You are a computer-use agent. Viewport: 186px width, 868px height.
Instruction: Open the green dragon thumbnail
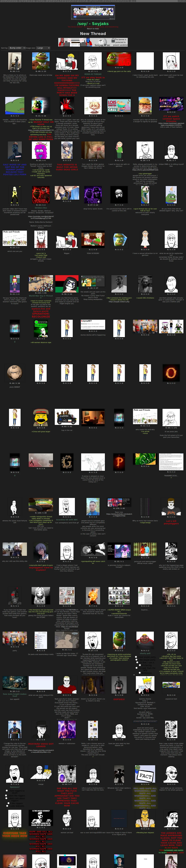[145, 459]
